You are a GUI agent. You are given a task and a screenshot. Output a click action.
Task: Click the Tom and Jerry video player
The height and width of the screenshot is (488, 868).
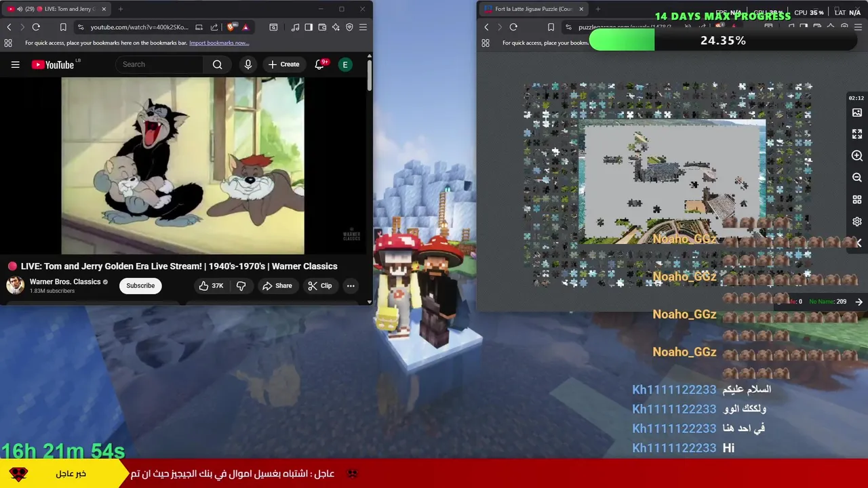tap(182, 165)
